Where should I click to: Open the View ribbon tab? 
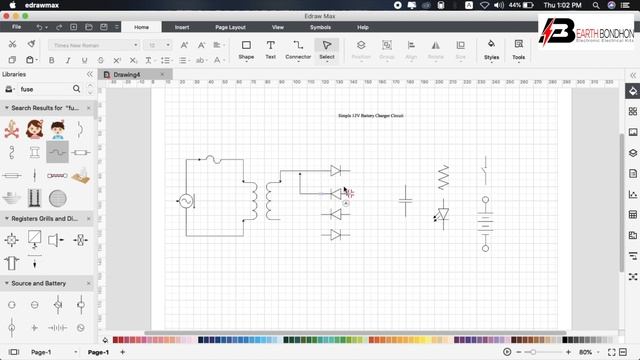click(x=278, y=27)
